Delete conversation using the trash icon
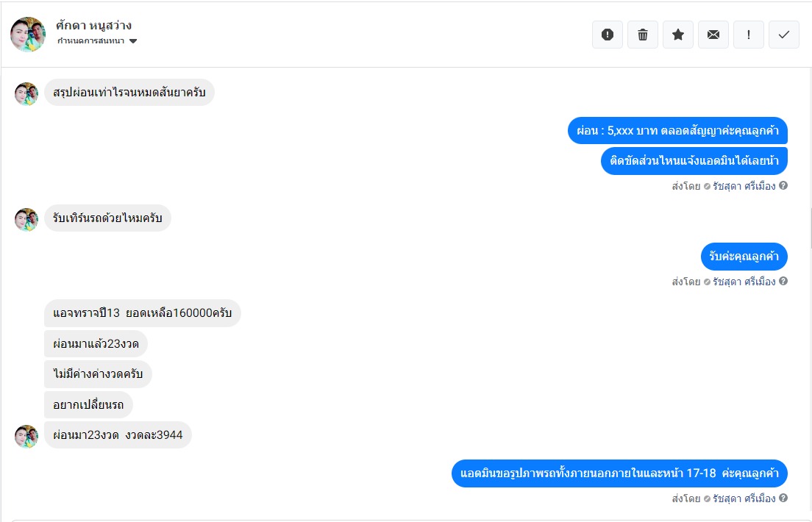The height and width of the screenshot is (522, 812). coord(643,35)
